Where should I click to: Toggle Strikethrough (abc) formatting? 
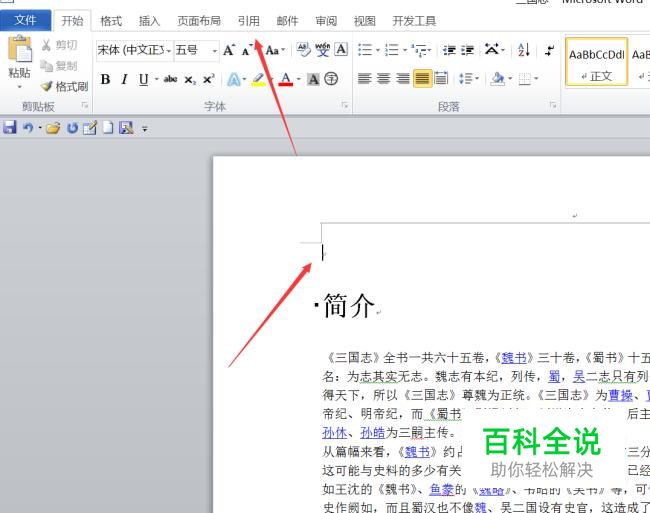170,78
